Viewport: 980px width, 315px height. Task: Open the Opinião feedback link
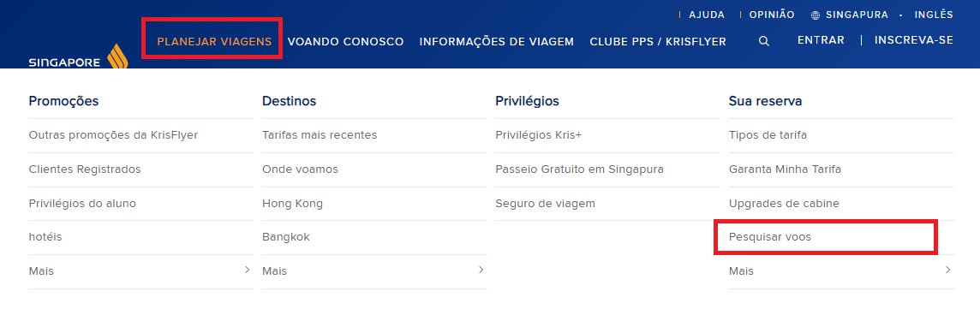tap(772, 15)
